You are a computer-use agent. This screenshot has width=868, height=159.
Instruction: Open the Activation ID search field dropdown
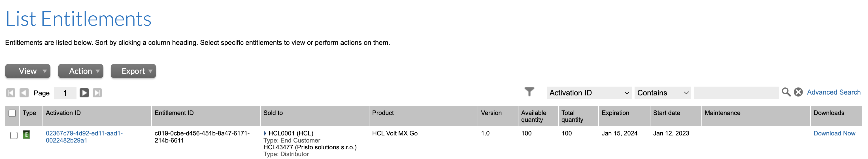(x=589, y=93)
